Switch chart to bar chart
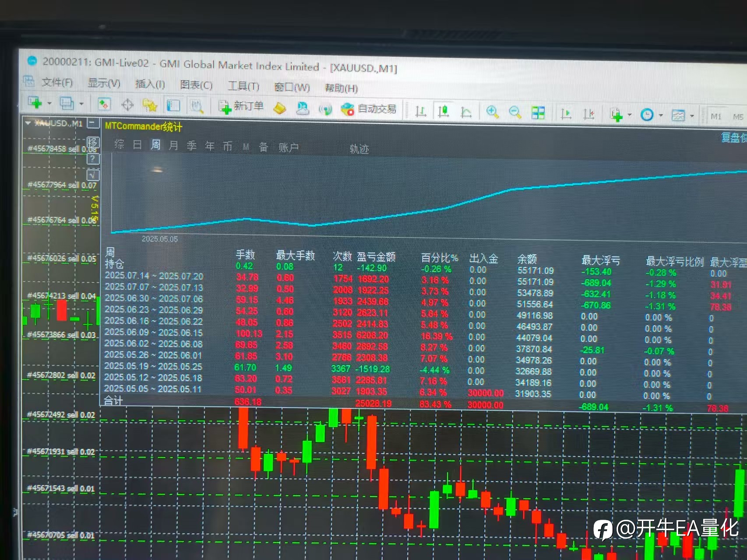This screenshot has width=747, height=560. point(420,112)
